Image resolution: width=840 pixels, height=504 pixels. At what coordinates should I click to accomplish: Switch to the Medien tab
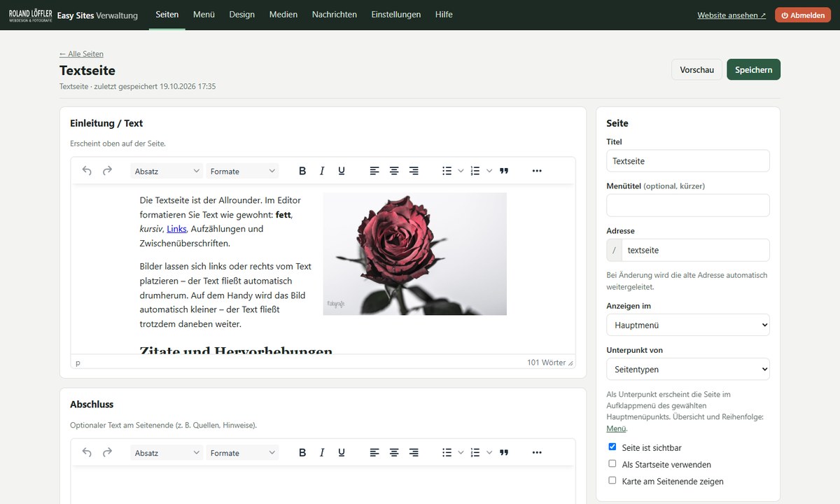click(283, 14)
